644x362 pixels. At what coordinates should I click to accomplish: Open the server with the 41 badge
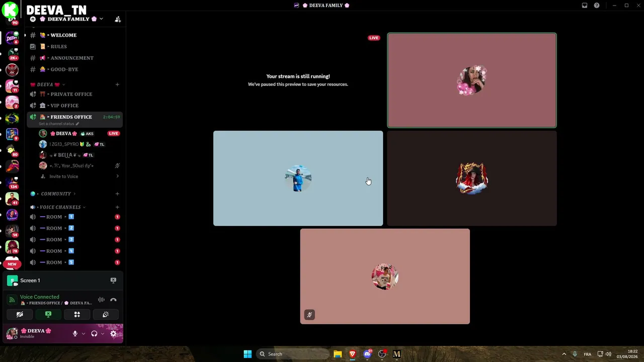point(12,199)
